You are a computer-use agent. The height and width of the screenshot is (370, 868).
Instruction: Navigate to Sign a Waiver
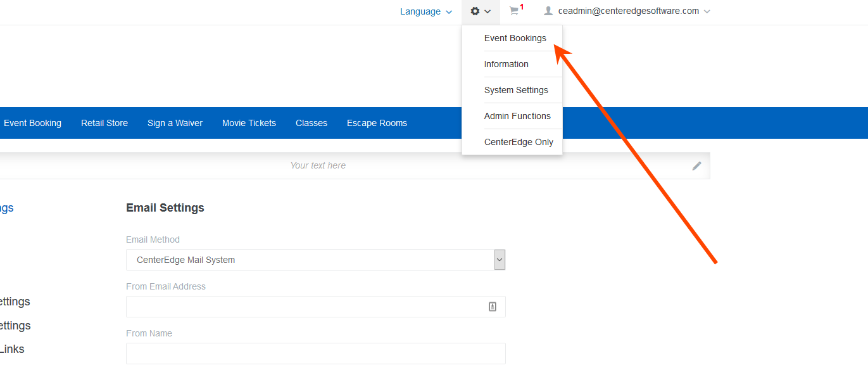coord(175,123)
